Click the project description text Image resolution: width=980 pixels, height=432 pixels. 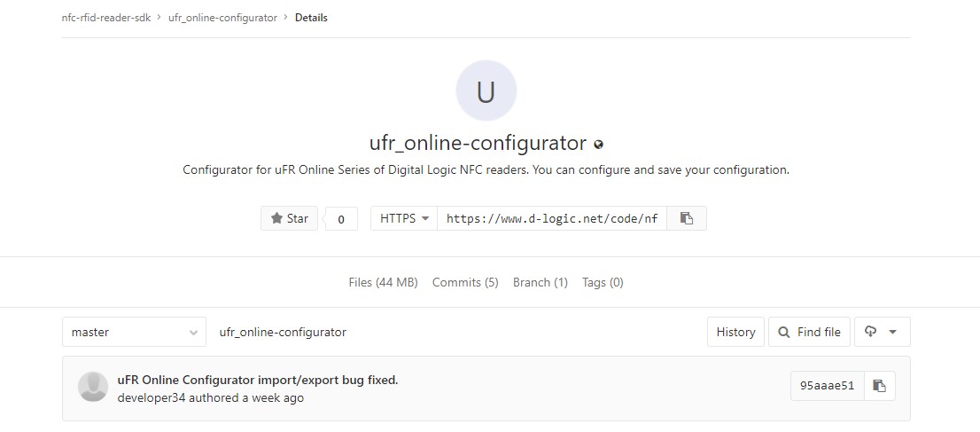[486, 169]
